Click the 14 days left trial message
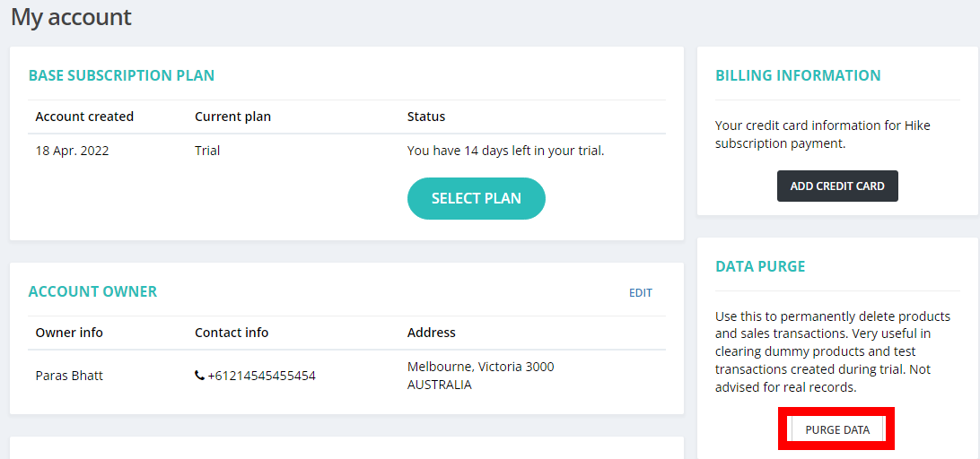Screen dimensions: 980x459 (x=505, y=152)
